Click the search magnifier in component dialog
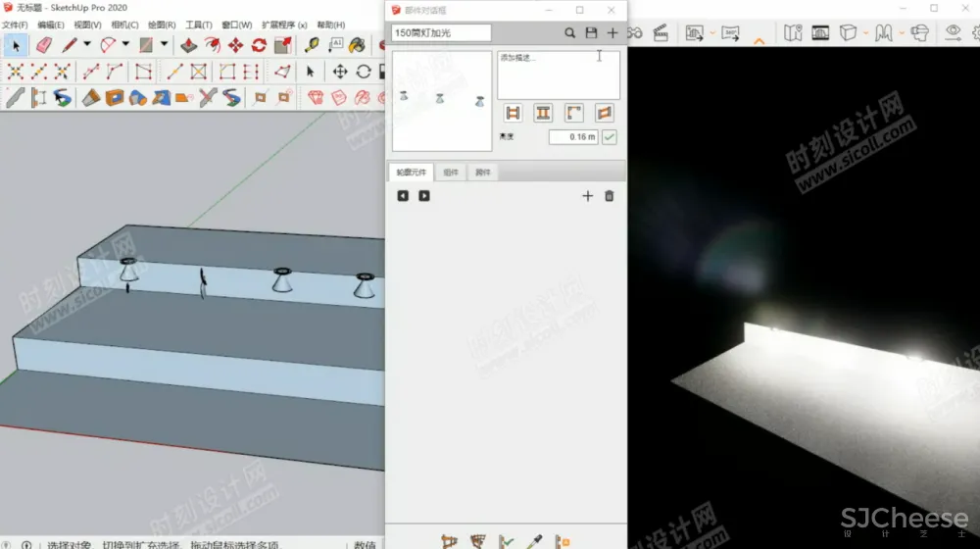Screen dimensions: 980x549 [569, 33]
